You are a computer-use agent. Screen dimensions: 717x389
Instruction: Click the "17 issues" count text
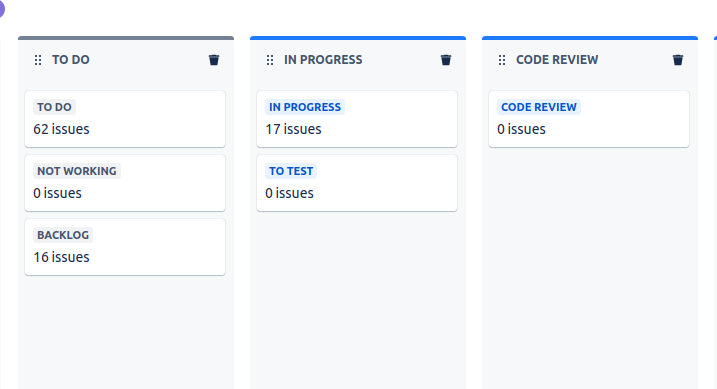pos(293,129)
